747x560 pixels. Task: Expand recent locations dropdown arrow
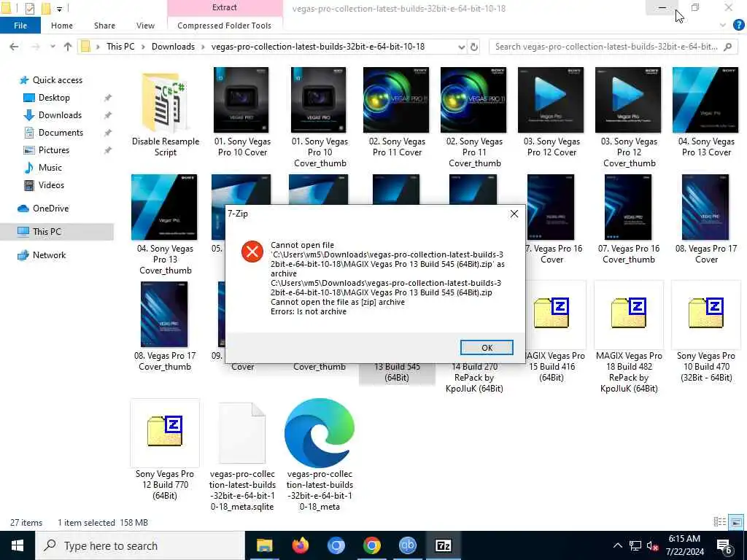pos(53,47)
